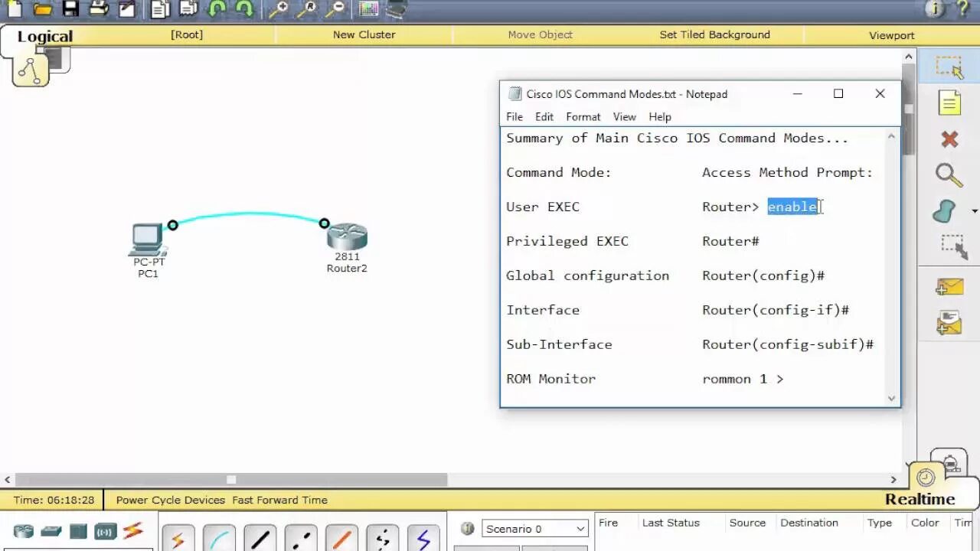
Task: Click the Redo arrow icon
Action: pos(244,9)
